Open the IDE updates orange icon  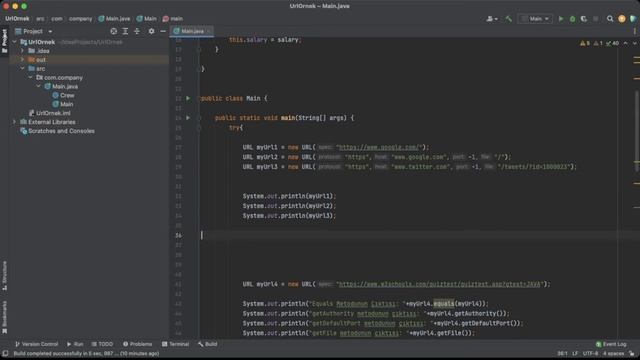622,19
